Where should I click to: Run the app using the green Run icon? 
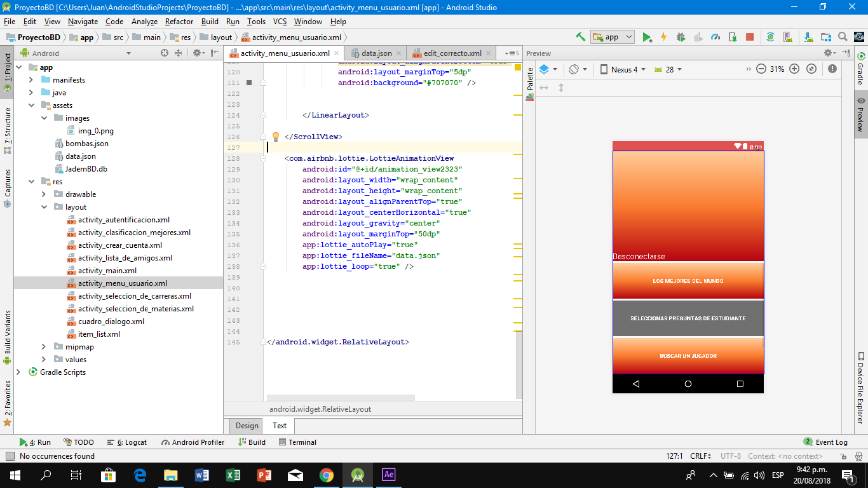tap(646, 37)
